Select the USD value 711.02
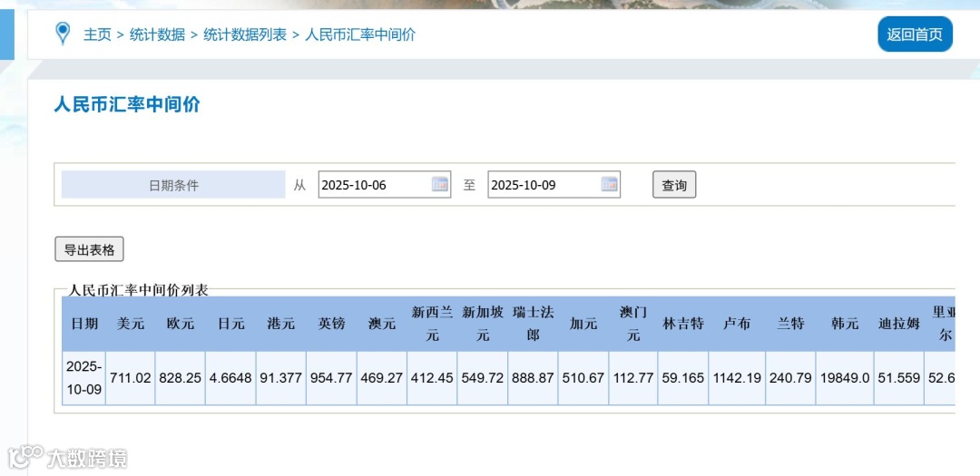 130,378
